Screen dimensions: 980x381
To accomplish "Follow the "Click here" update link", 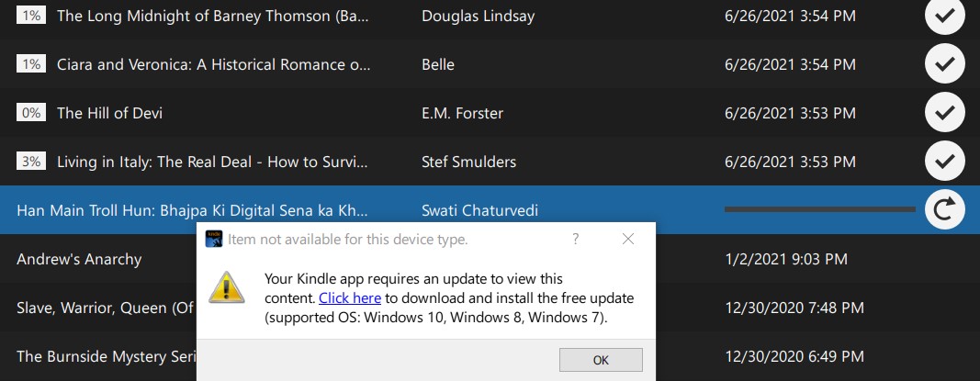I will (x=350, y=298).
